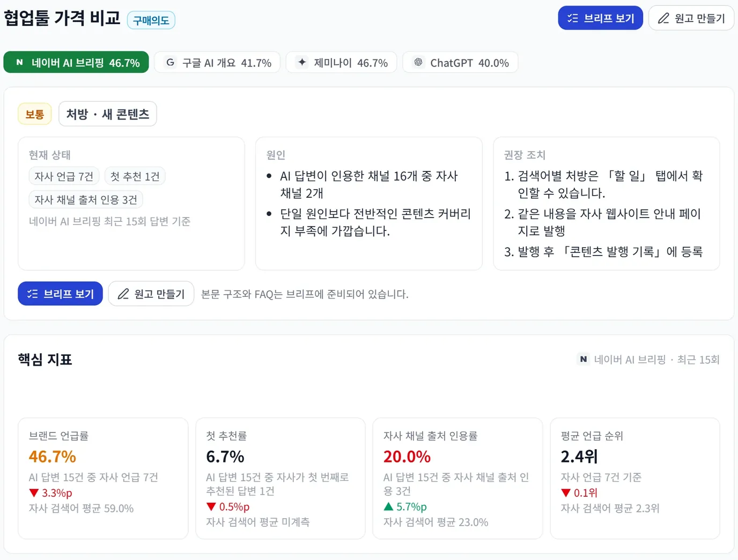Switch to 제미나이 46.7% tab
738x560 pixels.
(x=341, y=62)
